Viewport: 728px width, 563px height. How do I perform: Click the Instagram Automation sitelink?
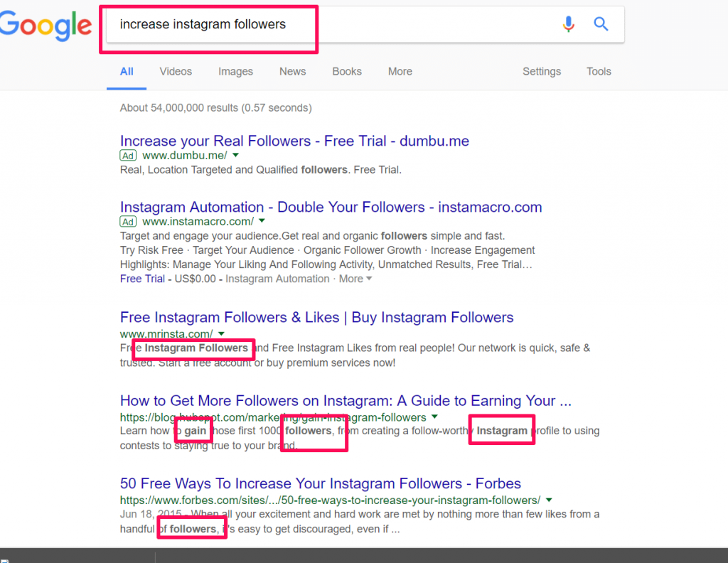click(277, 279)
